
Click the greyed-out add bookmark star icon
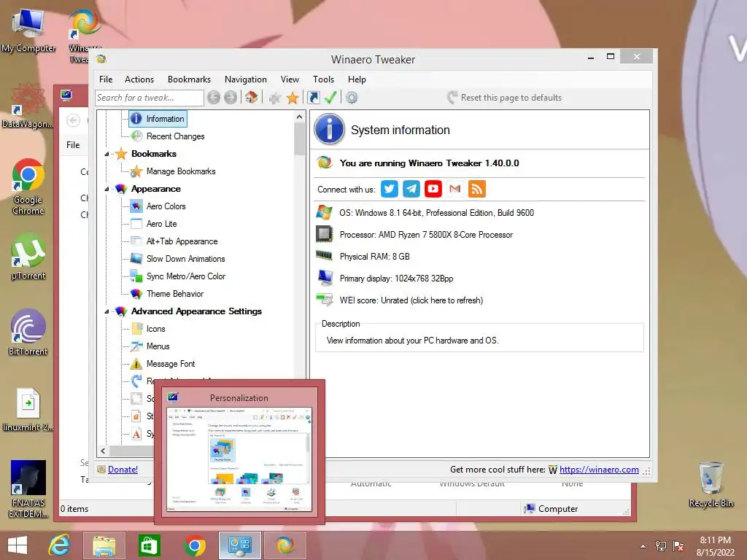(275, 98)
